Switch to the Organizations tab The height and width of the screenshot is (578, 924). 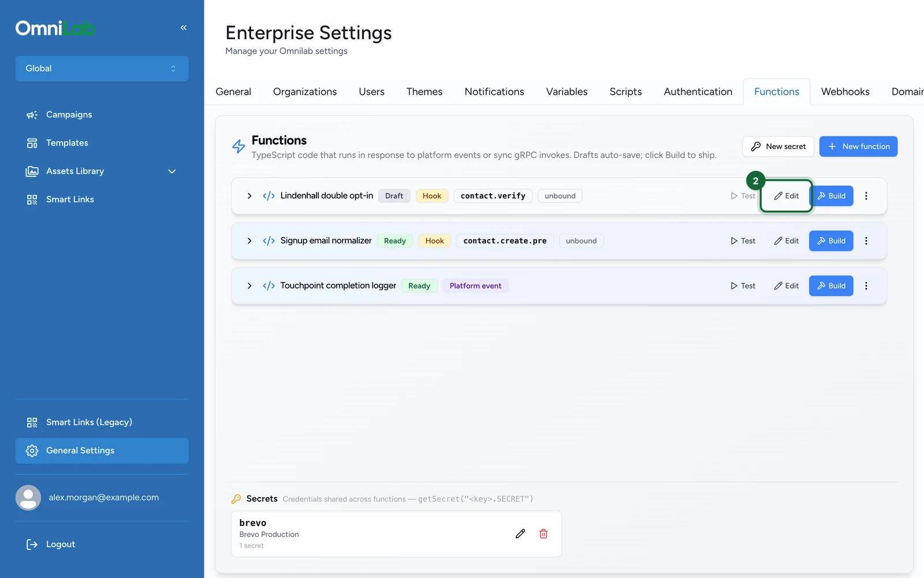305,92
